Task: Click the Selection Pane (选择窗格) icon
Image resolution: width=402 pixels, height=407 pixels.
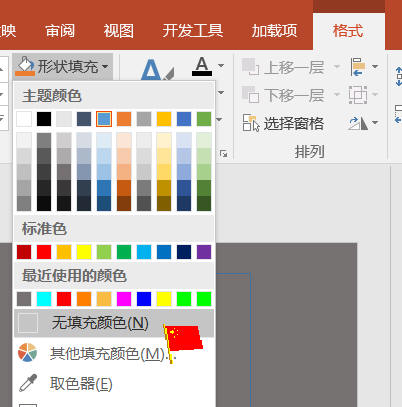Action: point(251,123)
